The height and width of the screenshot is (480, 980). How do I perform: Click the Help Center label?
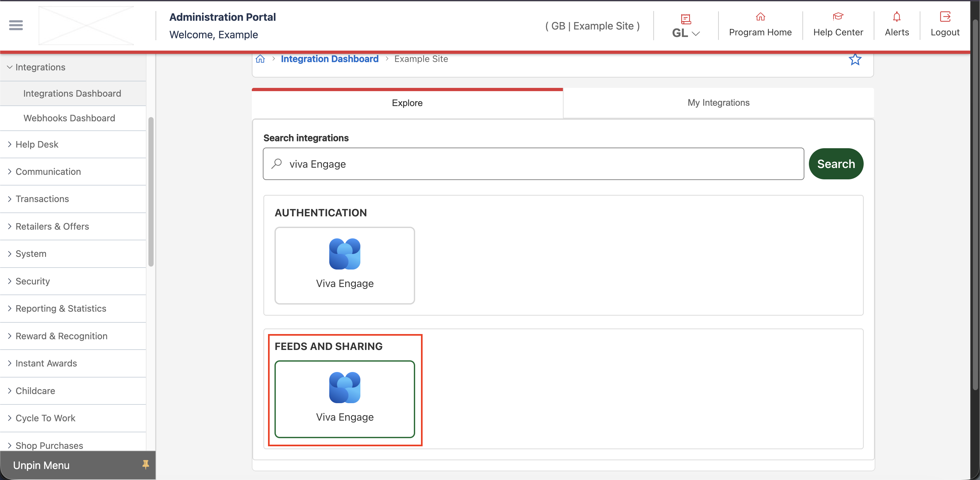click(x=838, y=32)
